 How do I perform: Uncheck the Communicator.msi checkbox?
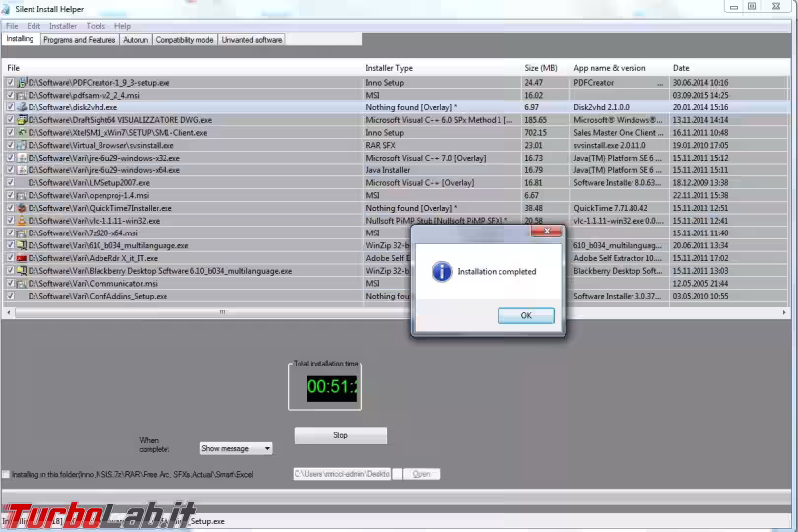click(x=10, y=283)
